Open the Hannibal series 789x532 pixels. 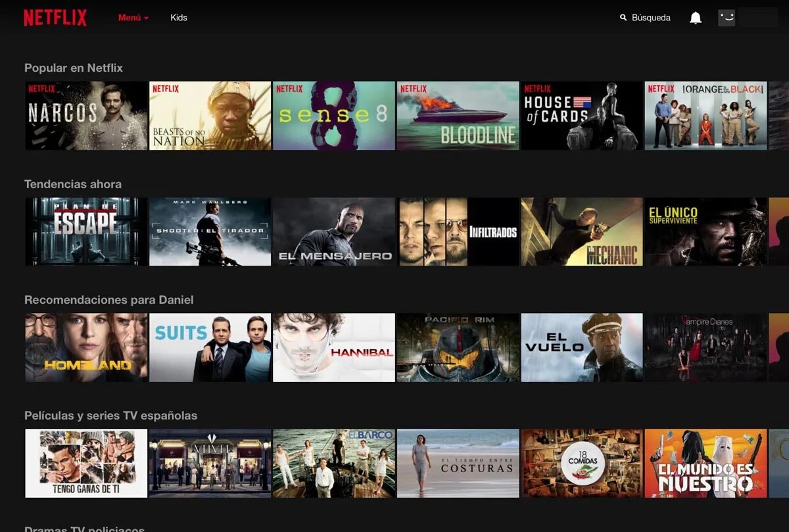click(334, 347)
